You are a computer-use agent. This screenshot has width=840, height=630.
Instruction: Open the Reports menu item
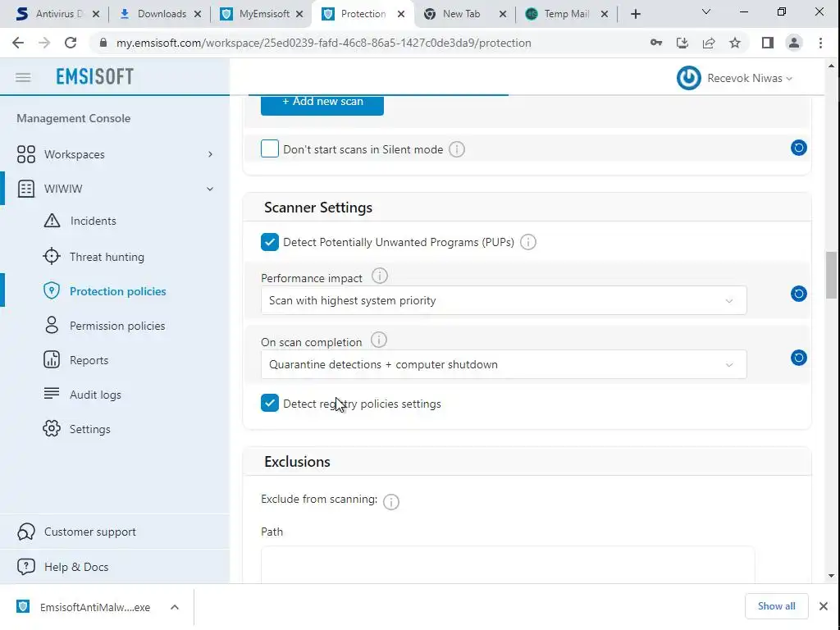click(89, 360)
